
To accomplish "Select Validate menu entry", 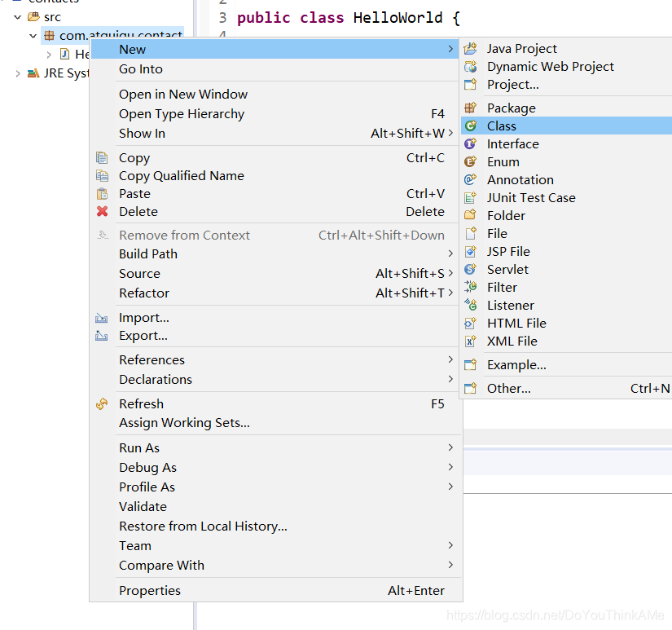I will [x=276, y=506].
